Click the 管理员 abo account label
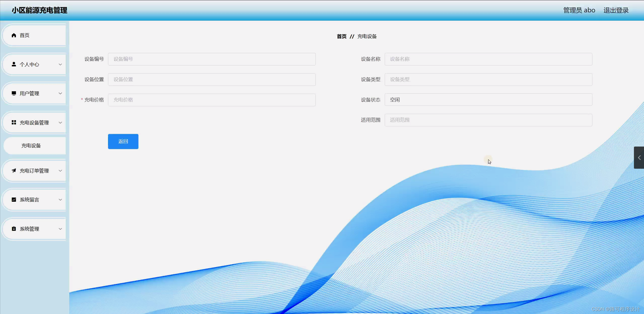The image size is (644, 314). 579,10
